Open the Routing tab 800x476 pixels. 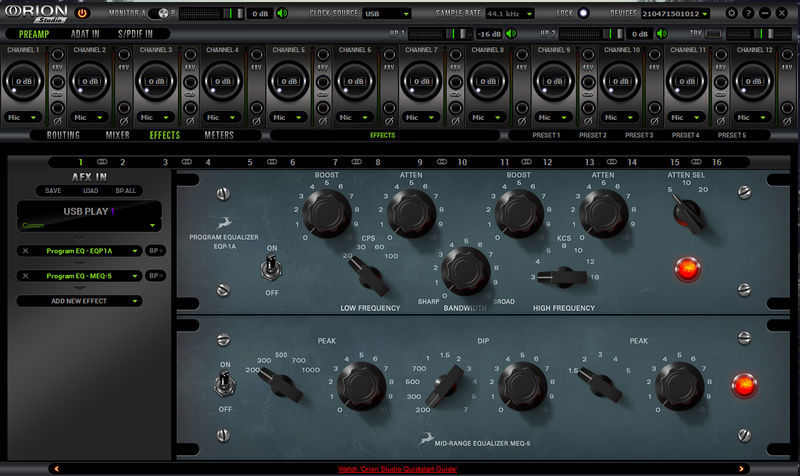tap(63, 135)
